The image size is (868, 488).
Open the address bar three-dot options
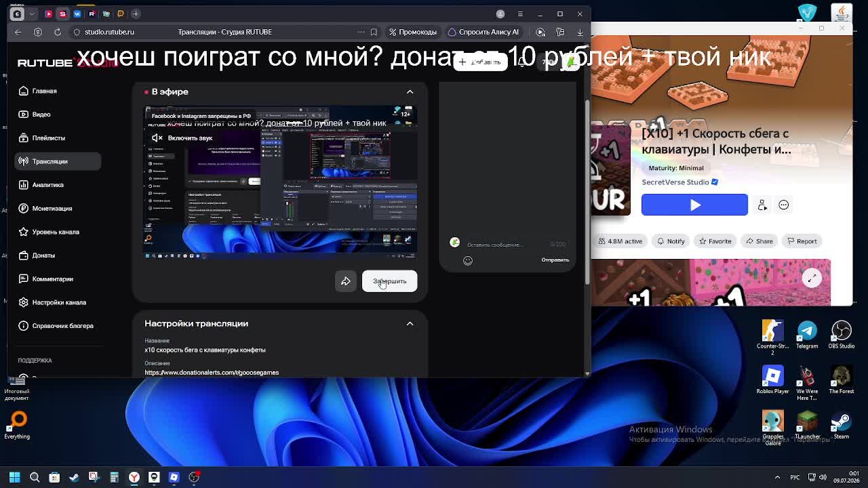(x=361, y=32)
